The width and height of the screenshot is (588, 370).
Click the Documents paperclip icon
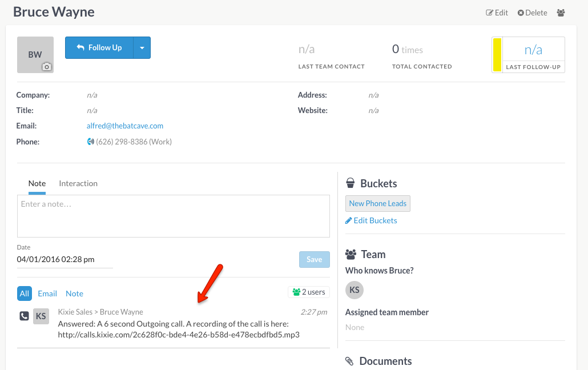pos(349,361)
